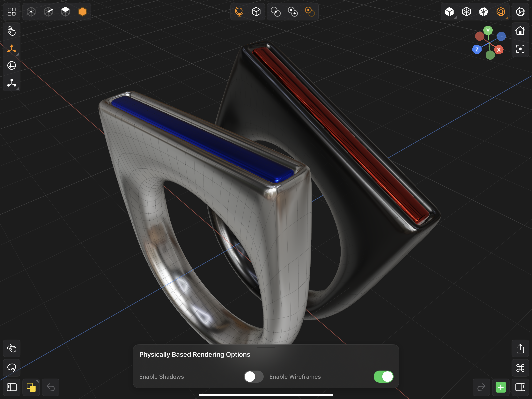The height and width of the screenshot is (399, 532).
Task: Click the Y axis on orientation gizmo
Action: tap(488, 31)
